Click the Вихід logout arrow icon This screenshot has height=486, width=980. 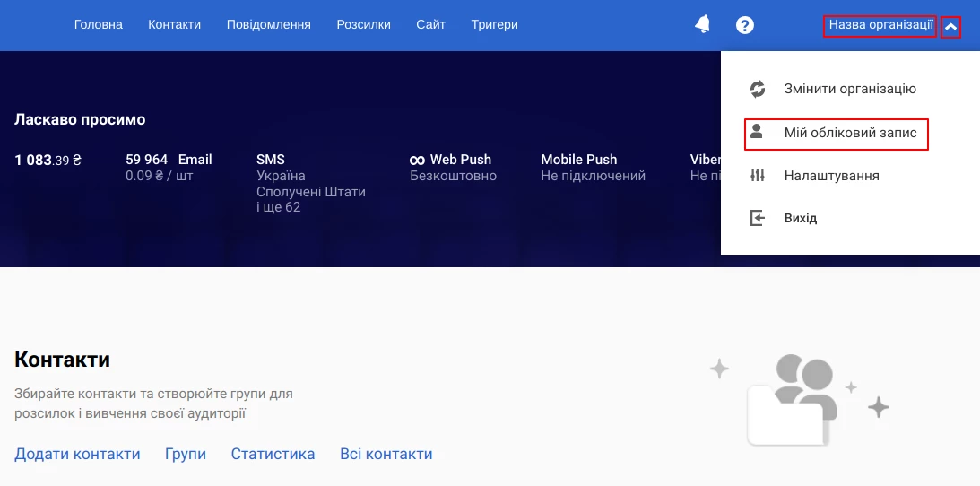758,218
